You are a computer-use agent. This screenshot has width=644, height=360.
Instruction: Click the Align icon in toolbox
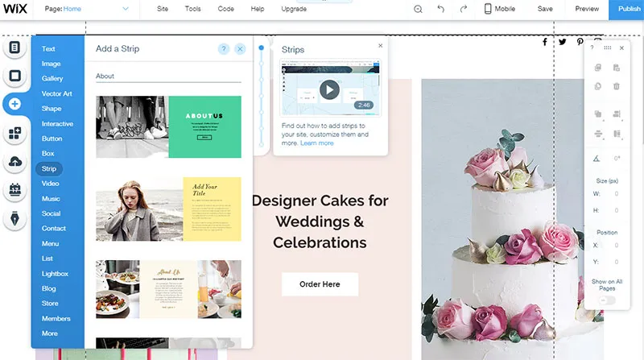(x=617, y=114)
